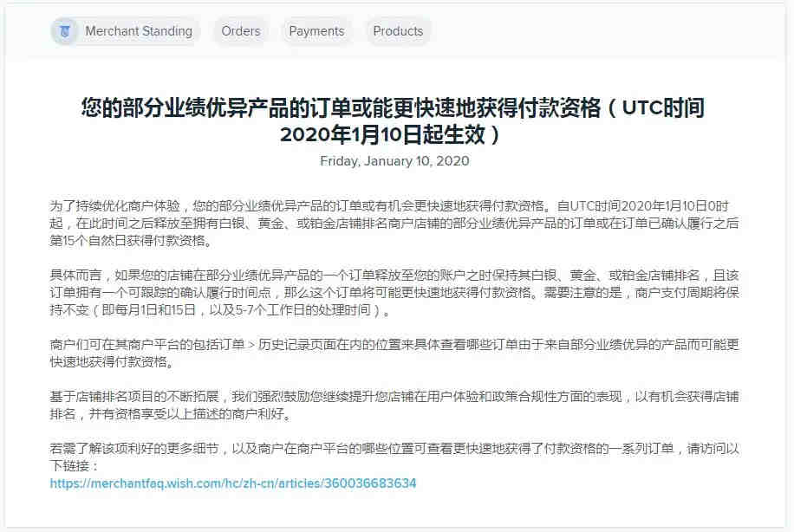Click the paragraph starting 若需了解该项利好

tap(394, 457)
